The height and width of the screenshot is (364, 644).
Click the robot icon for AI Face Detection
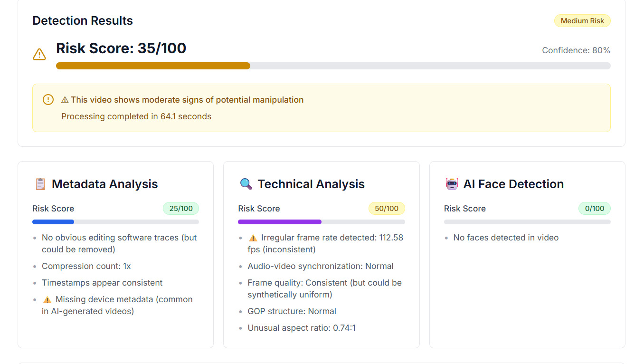(452, 184)
